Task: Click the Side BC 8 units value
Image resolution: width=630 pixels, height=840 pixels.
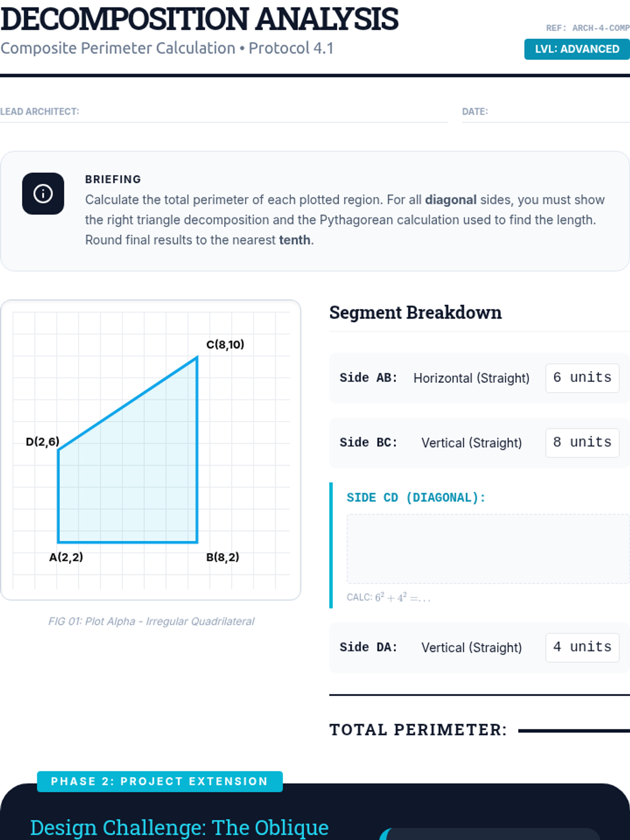Action: 582,443
